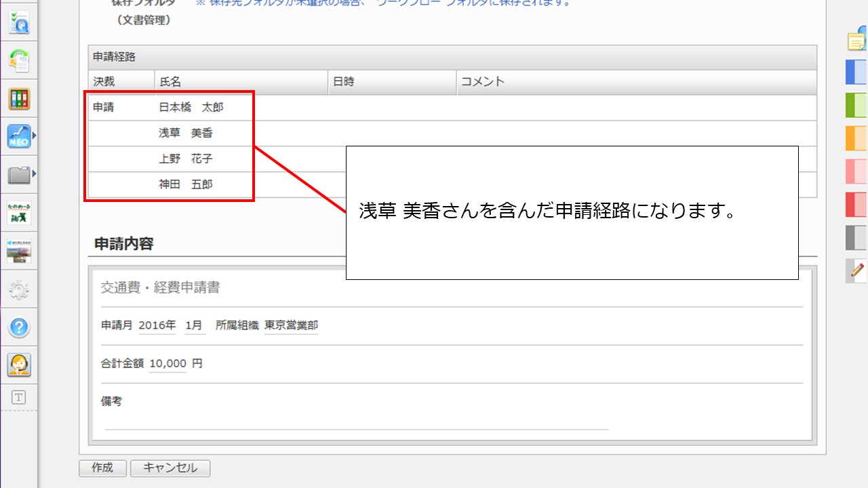The height and width of the screenshot is (488, 868).
Task: Click the 所属組織 field showing 東京営業部
Action: point(291,325)
